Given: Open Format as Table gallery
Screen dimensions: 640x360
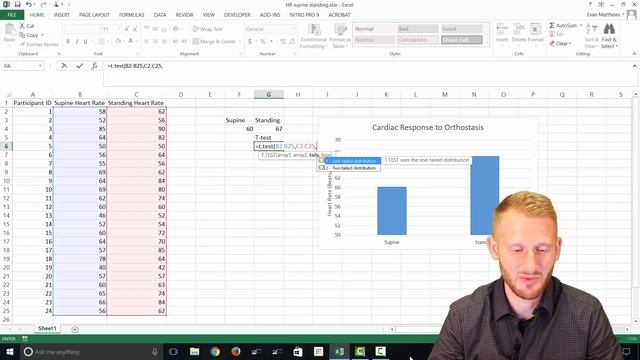Looking at the screenshot, I should click(x=340, y=36).
